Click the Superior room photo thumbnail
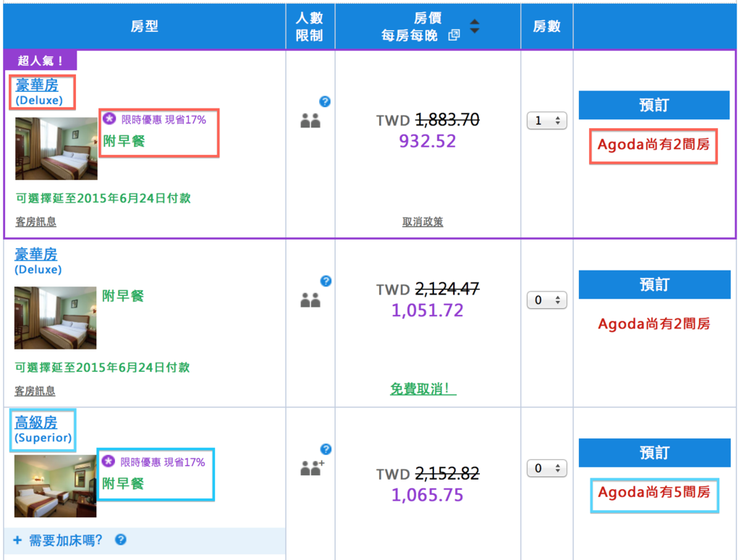The height and width of the screenshot is (560, 741). [55, 485]
